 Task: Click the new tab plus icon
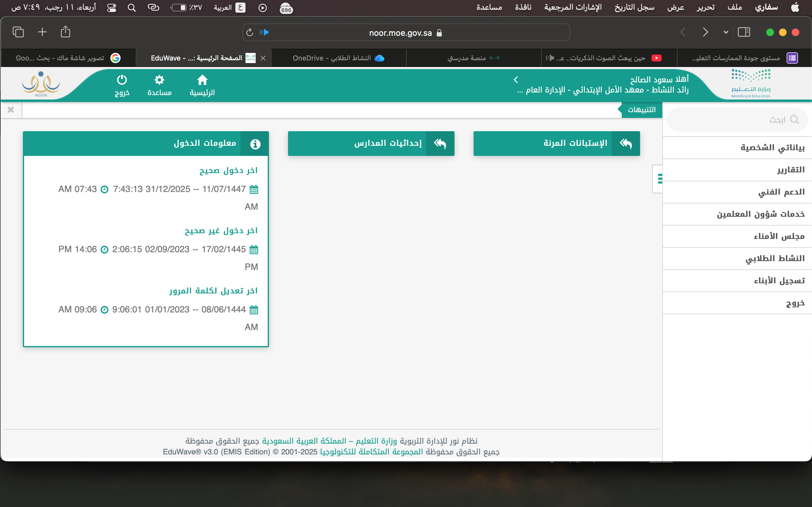click(x=42, y=32)
